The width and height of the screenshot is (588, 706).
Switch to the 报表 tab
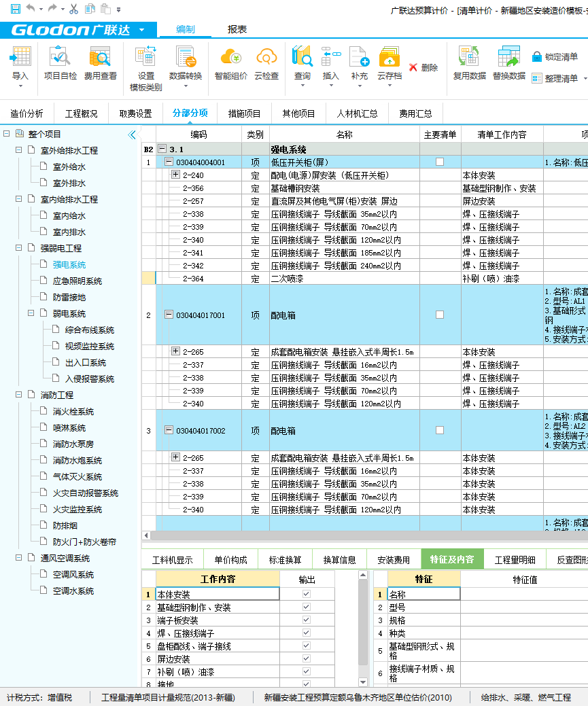pos(237,31)
